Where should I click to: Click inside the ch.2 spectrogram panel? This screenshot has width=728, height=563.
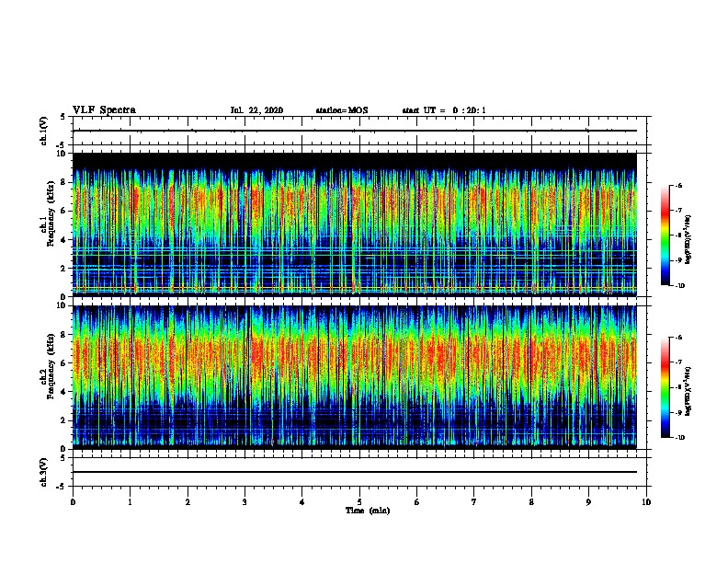pos(355,377)
